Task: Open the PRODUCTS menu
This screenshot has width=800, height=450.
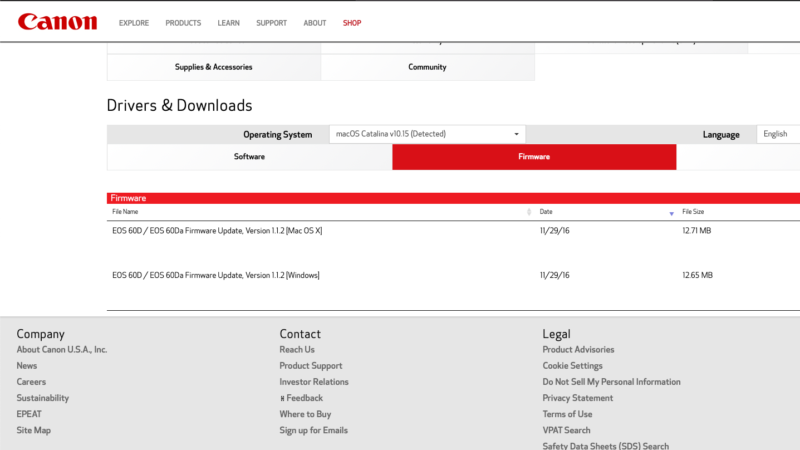Action: pyautogui.click(x=183, y=23)
